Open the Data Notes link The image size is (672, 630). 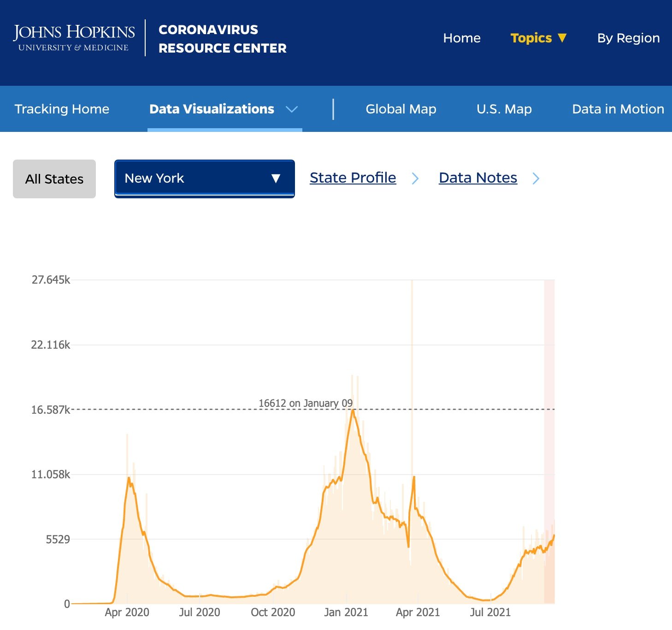[477, 178]
